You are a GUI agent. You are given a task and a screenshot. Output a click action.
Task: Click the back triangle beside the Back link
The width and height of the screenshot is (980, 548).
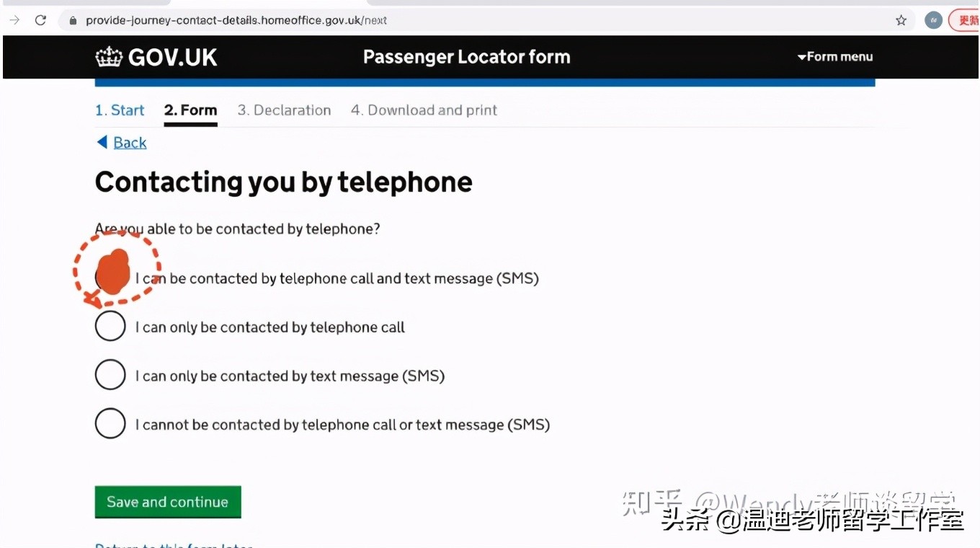[101, 142]
